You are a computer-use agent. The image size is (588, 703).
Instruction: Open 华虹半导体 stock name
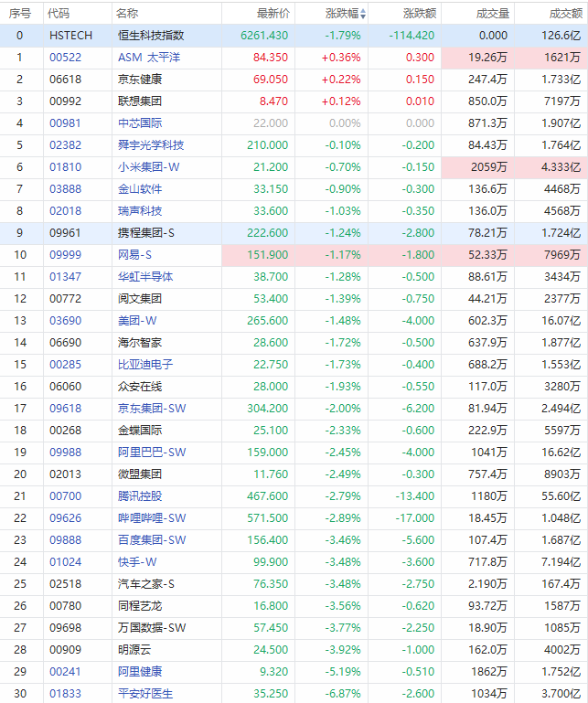tap(145, 277)
